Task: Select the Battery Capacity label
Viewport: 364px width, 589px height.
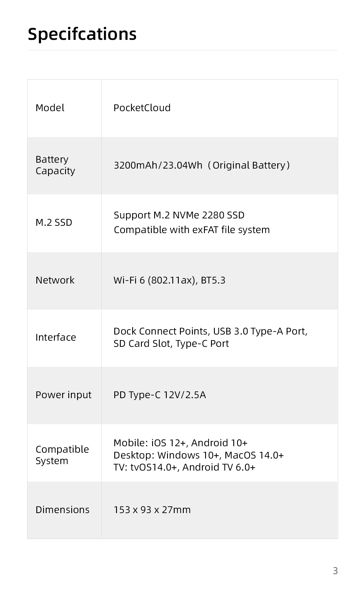Action: [x=55, y=165]
